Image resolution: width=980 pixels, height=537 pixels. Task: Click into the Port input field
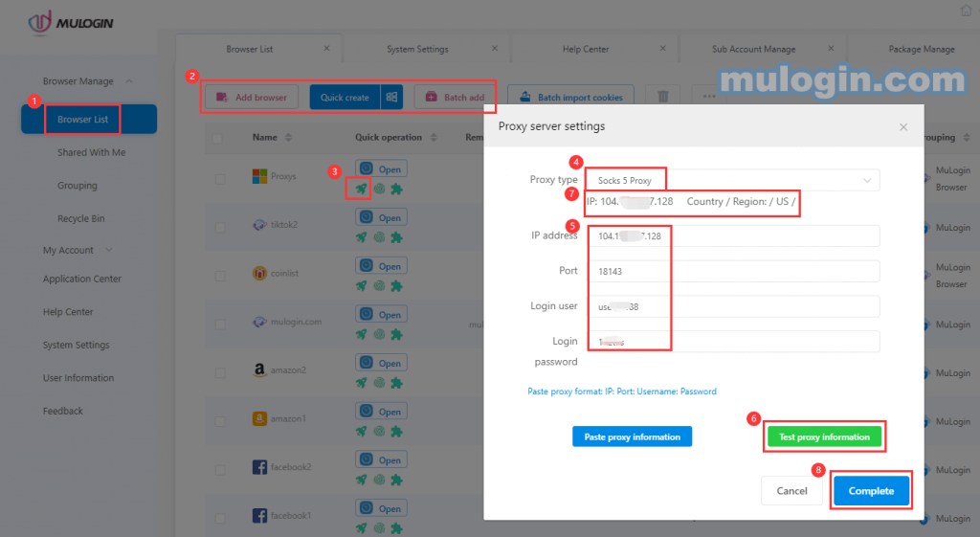(733, 271)
